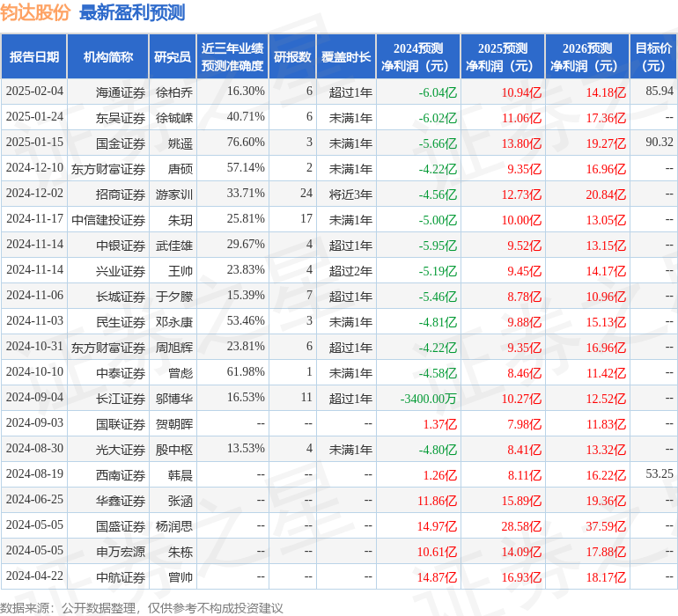The image size is (678, 616).
Task: Click coverage duration 超过2年
Action: pyautogui.click(x=350, y=271)
